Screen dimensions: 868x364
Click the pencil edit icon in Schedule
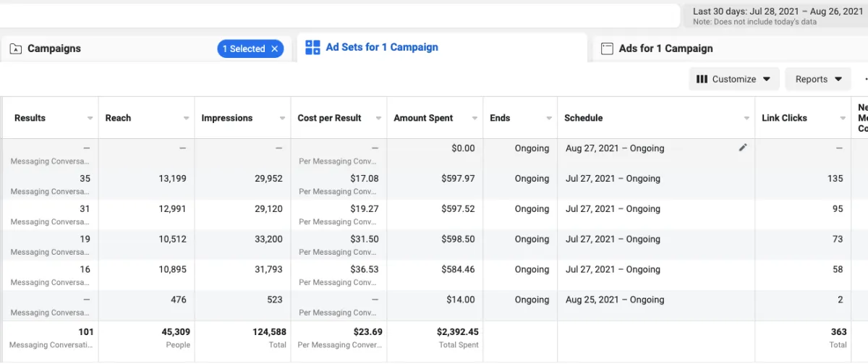742,148
